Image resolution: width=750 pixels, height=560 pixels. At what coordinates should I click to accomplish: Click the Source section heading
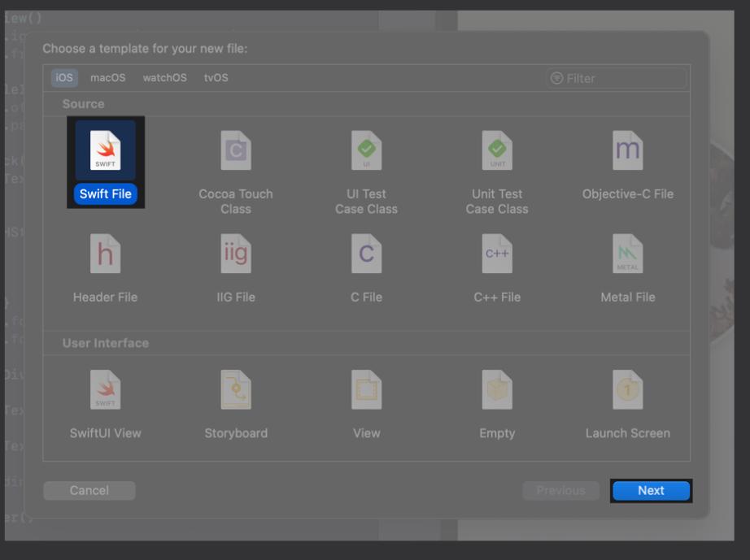(83, 104)
